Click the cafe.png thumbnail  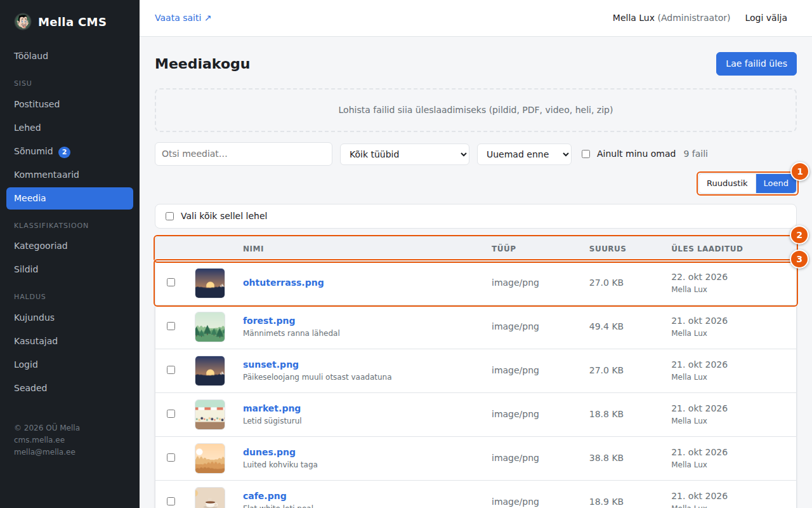tap(210, 498)
